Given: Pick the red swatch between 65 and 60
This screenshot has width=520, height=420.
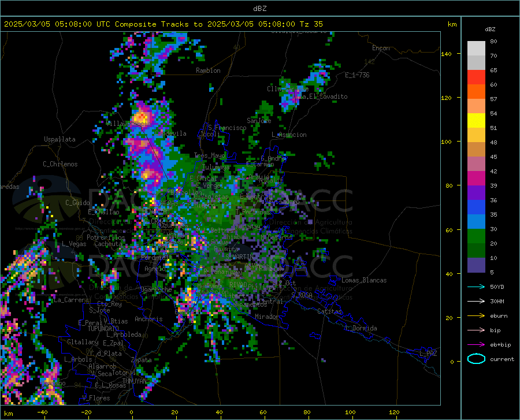Looking at the screenshot, I should 476,77.
